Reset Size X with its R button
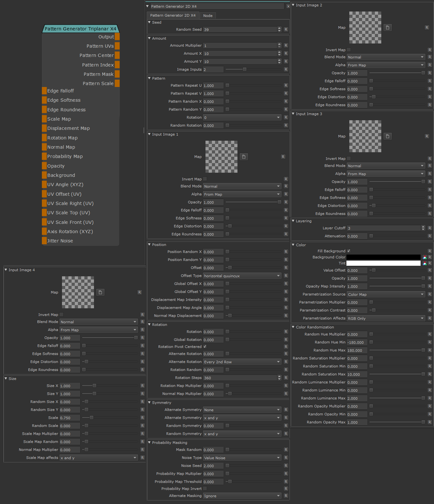The image size is (434, 504). (x=143, y=386)
